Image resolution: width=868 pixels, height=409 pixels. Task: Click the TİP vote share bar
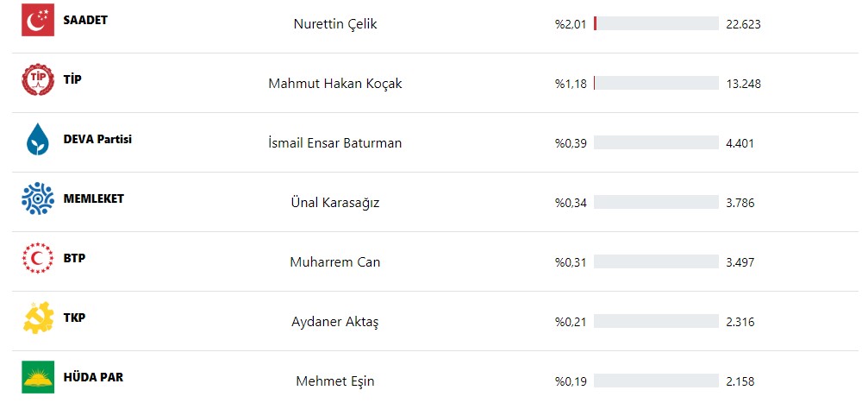coord(656,83)
